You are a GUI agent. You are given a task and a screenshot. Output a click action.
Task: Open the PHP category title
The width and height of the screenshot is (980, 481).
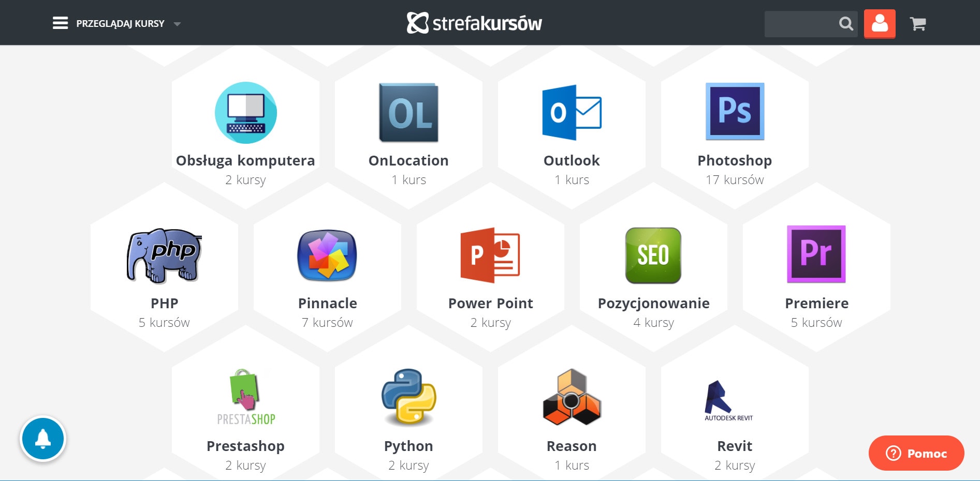[164, 304]
